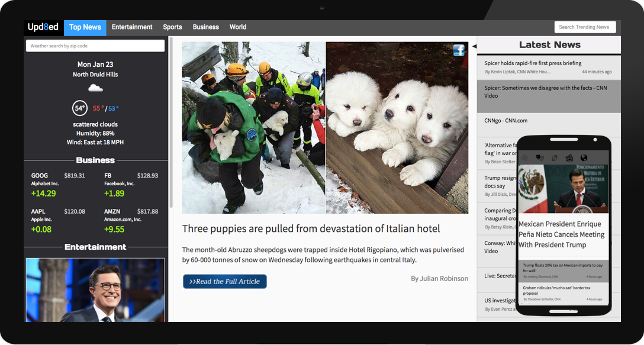Open the Spicer rapid-fire press briefing story
The image size is (644, 345).
(x=549, y=67)
